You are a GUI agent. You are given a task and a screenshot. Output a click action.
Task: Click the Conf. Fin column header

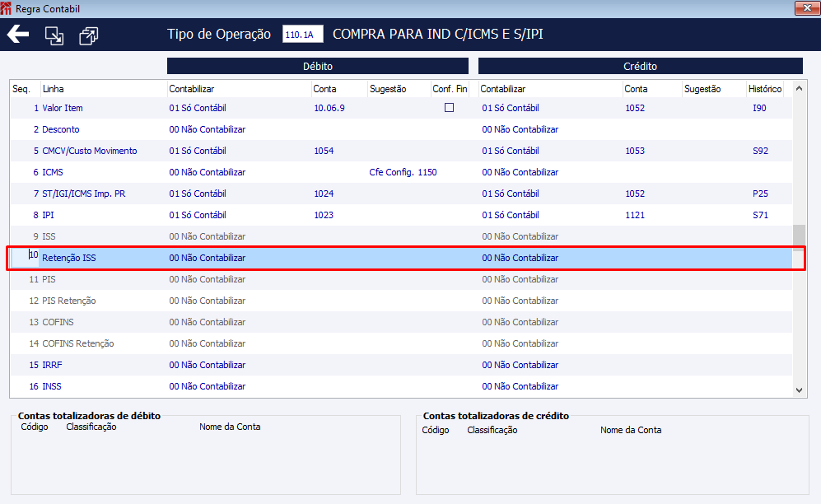point(450,89)
